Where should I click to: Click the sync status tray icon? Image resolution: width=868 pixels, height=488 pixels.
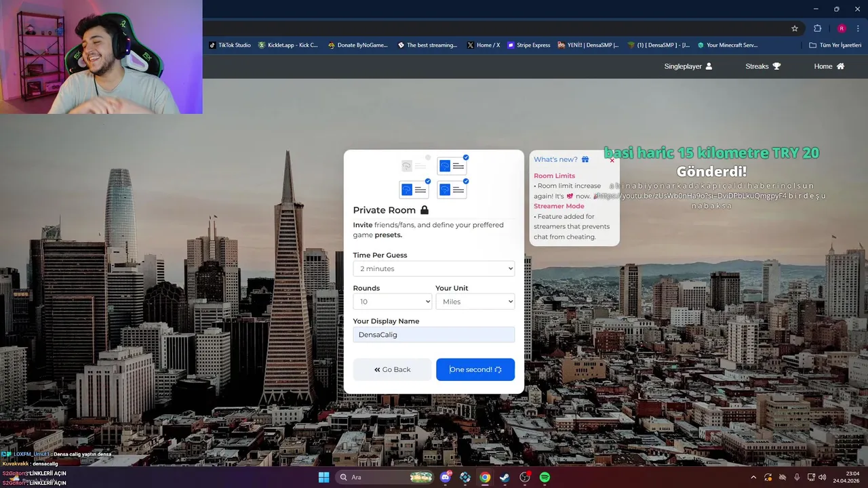(769, 477)
